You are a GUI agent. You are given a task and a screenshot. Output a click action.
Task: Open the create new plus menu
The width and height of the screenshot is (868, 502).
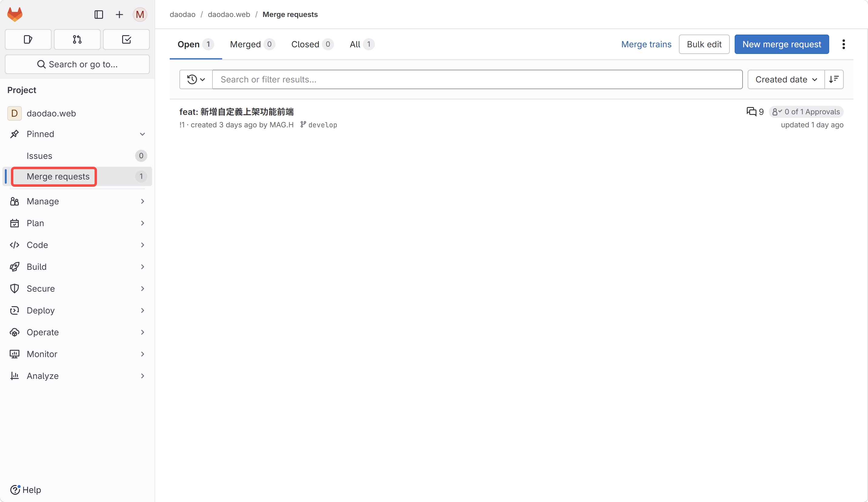(x=119, y=15)
